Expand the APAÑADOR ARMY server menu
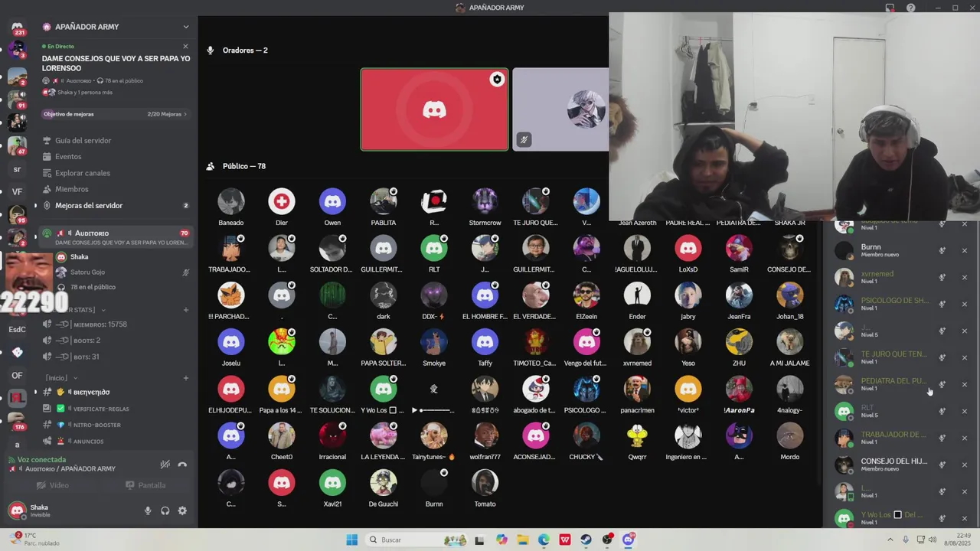This screenshot has width=980, height=551. click(115, 27)
